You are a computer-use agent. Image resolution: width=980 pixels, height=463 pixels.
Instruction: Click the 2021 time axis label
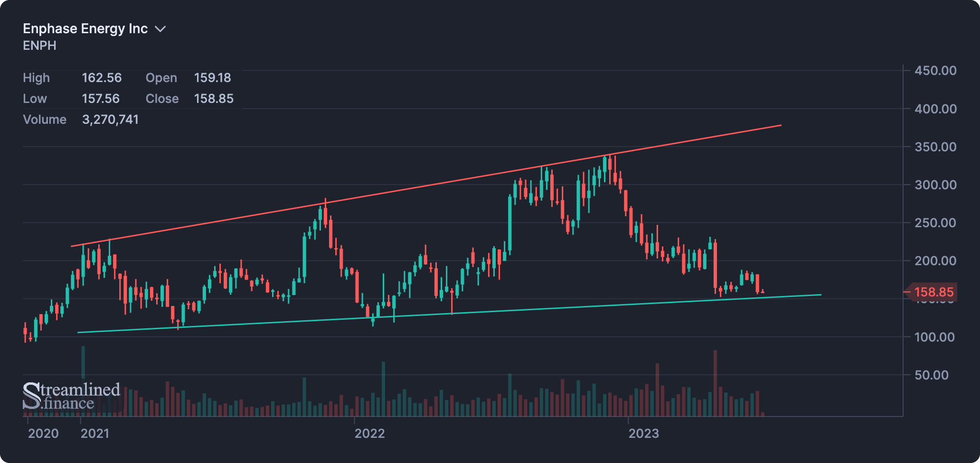[95, 433]
